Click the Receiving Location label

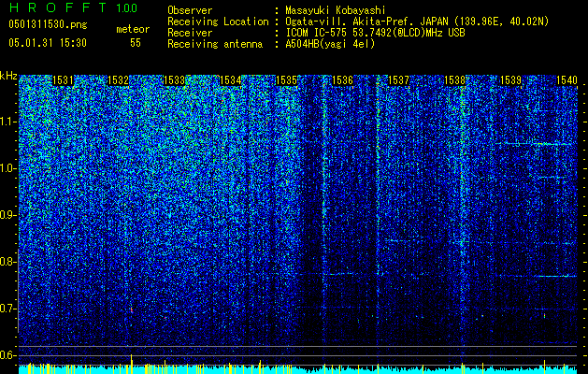pos(218,22)
